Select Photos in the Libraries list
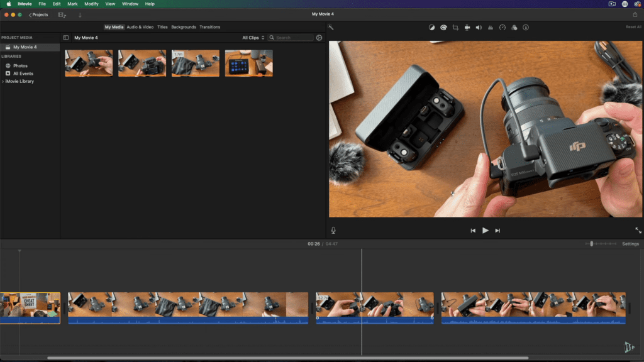Image resolution: width=644 pixels, height=362 pixels. 20,65
